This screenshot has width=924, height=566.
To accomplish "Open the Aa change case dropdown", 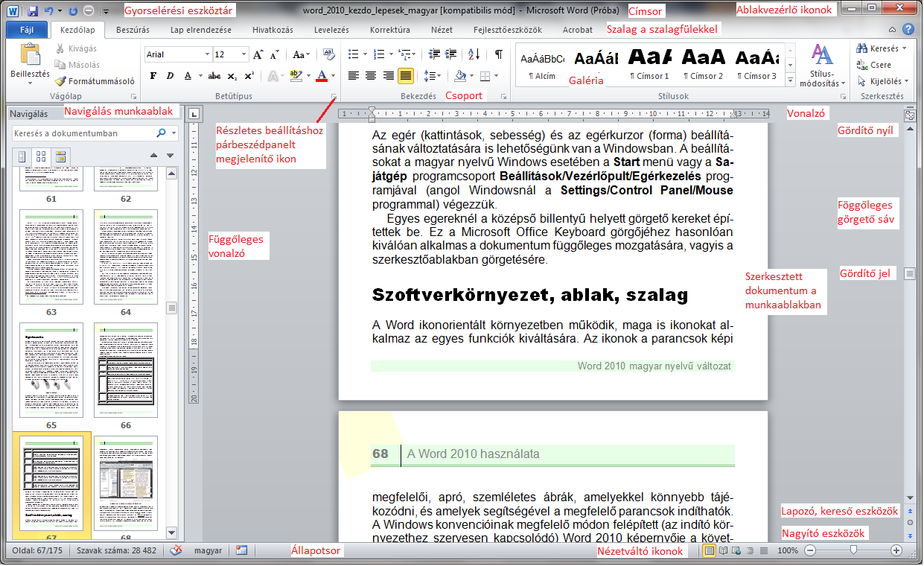I will (x=301, y=55).
